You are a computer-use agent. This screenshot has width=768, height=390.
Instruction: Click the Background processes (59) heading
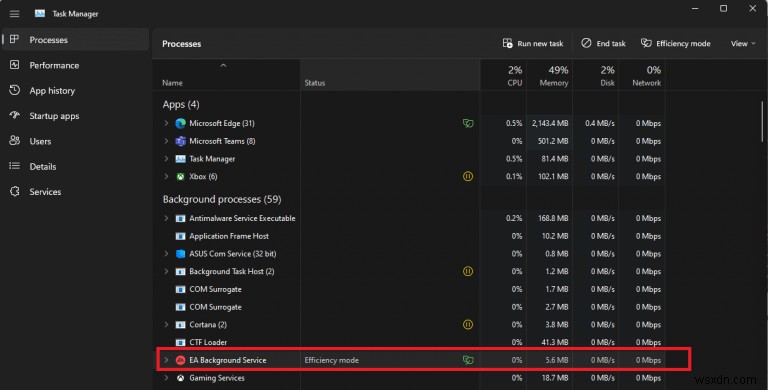[x=222, y=199]
